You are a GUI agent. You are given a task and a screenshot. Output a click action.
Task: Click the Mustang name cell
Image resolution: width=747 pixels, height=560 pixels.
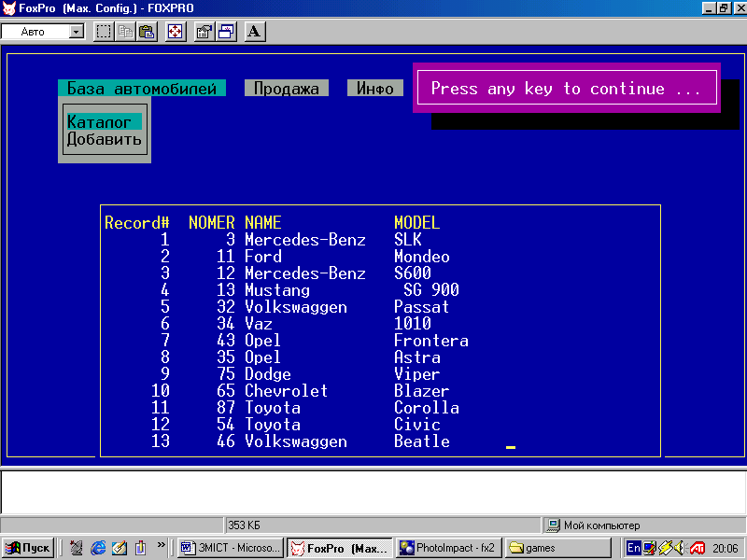(x=277, y=290)
